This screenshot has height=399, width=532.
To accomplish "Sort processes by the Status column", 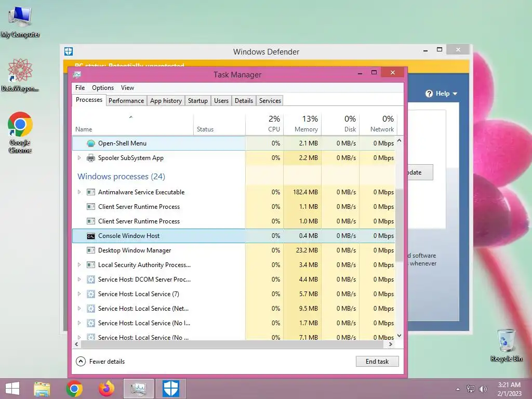I will point(219,124).
